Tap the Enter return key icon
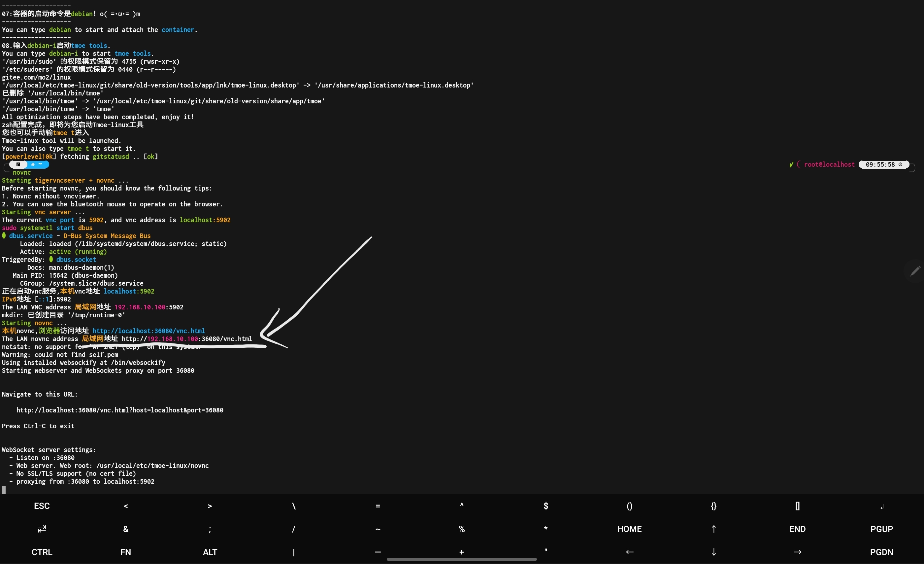 (882, 506)
